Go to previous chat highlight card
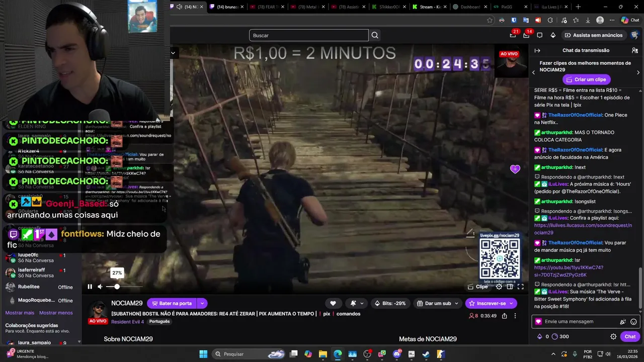This screenshot has width=644, height=362. [x=534, y=73]
